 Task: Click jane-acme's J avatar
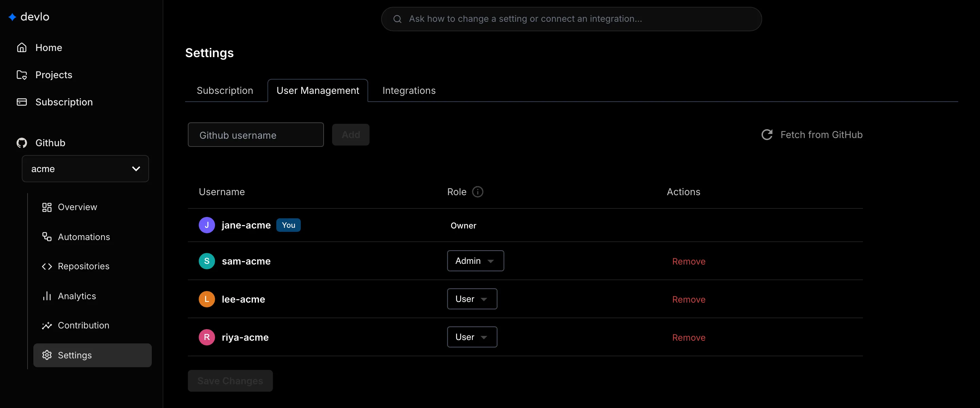[x=207, y=225]
